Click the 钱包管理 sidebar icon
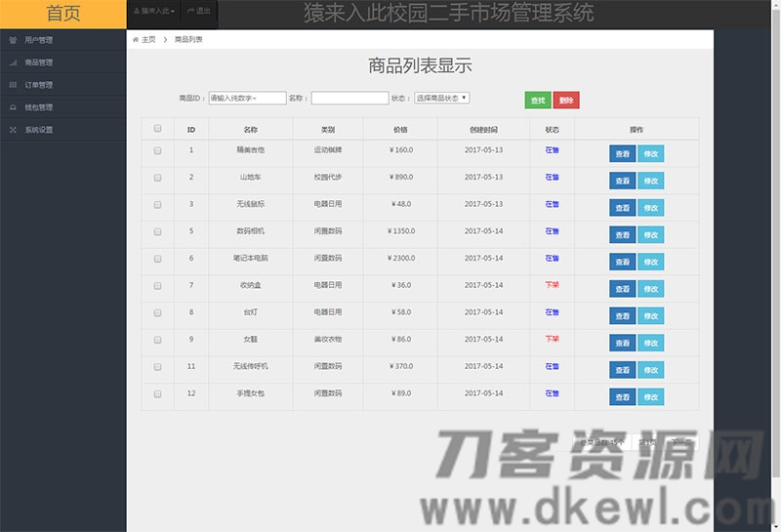 pos(13,107)
